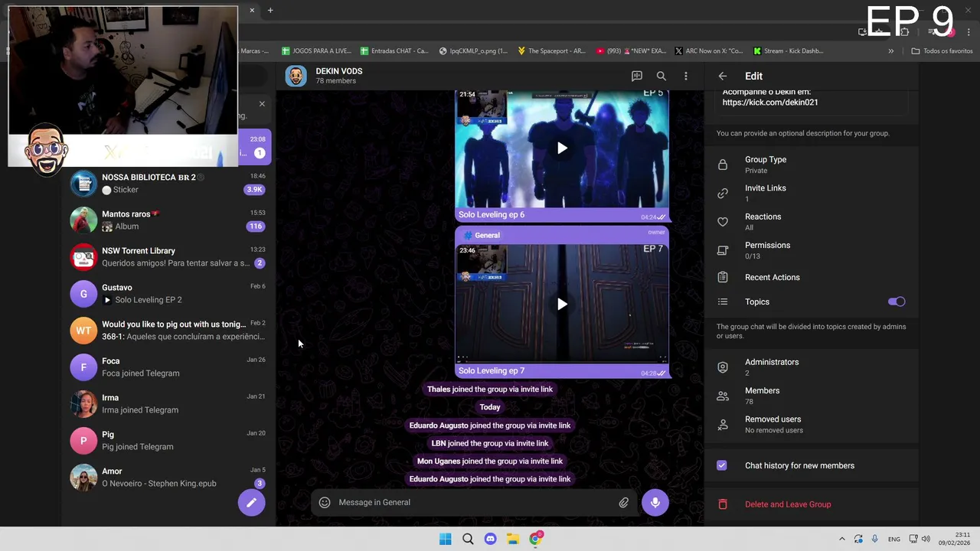This screenshot has height=551, width=980.
Task: Open Members list
Action: point(812,396)
